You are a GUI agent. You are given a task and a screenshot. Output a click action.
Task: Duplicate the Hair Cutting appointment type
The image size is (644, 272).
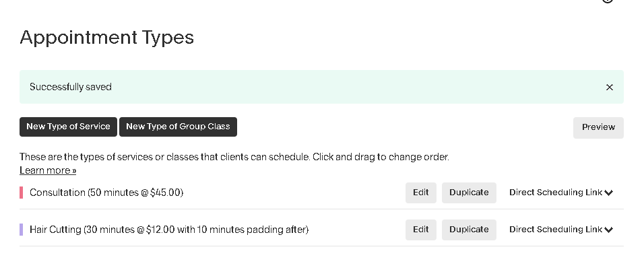tap(469, 230)
